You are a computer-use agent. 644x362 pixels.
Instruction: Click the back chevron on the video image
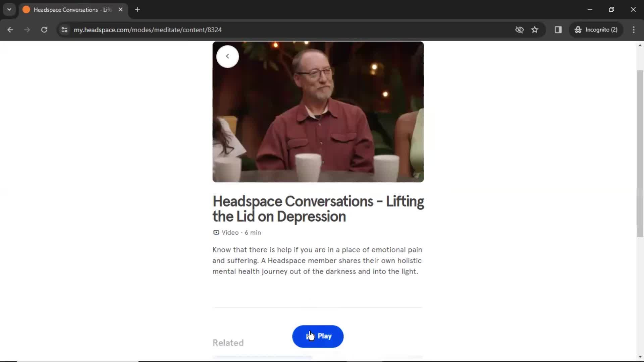click(227, 56)
